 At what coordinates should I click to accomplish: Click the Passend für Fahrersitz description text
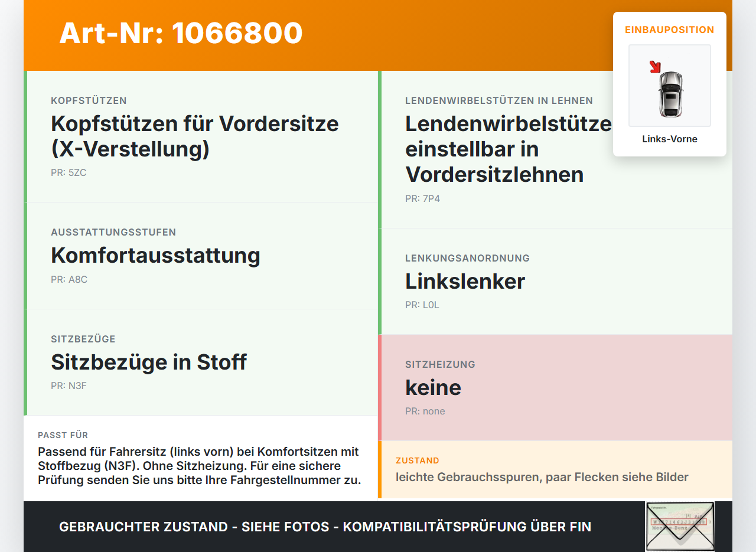click(200, 466)
